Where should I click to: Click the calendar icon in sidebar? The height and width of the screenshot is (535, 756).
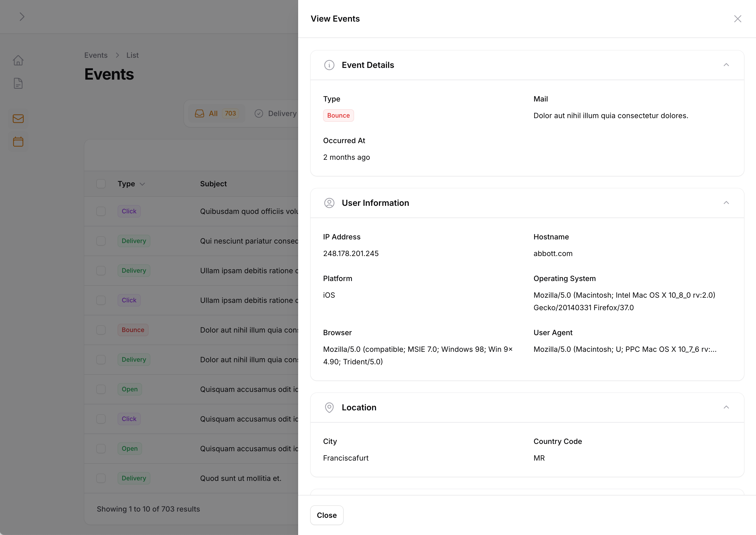pos(18,141)
